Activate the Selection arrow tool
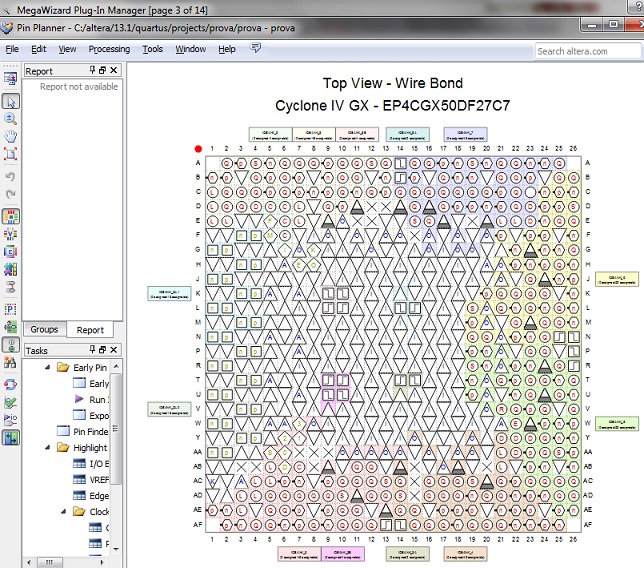Screen dimensions: 644x568 point(11,101)
